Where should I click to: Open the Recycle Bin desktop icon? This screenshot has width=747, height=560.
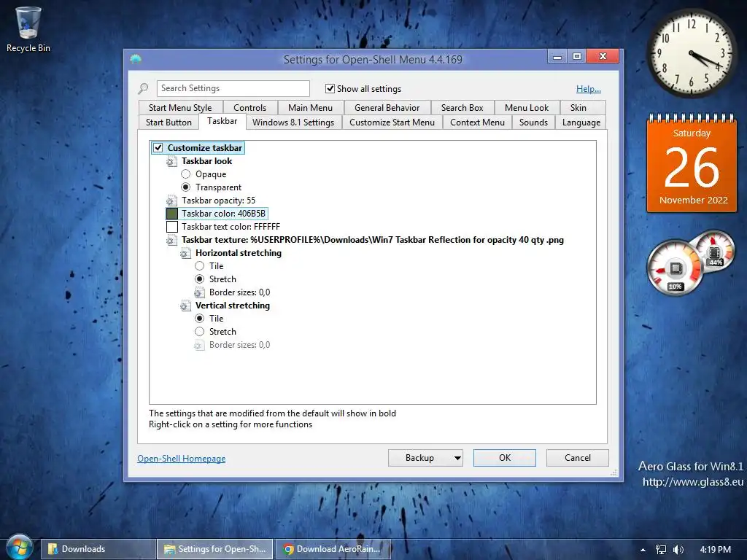[28, 29]
